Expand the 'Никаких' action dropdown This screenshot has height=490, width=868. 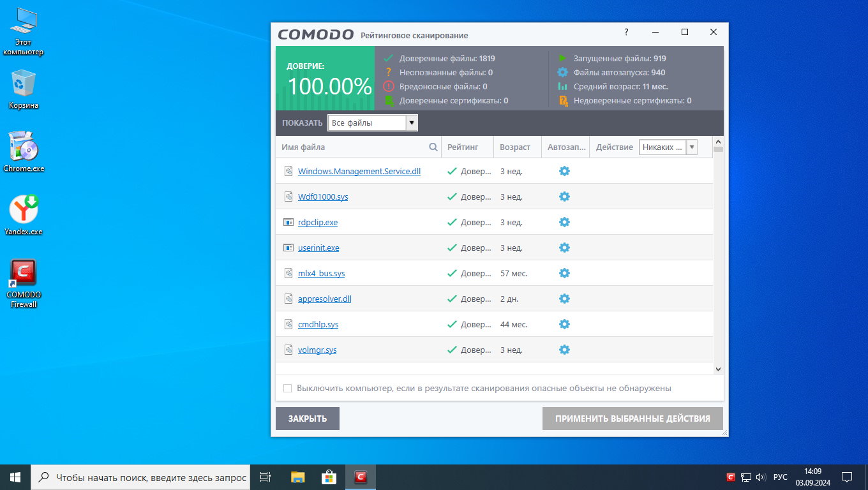click(x=691, y=147)
